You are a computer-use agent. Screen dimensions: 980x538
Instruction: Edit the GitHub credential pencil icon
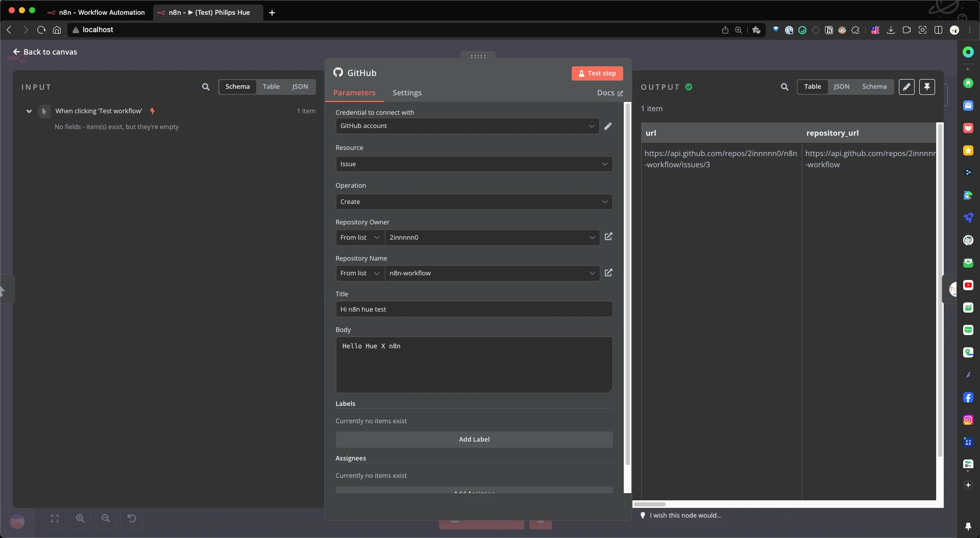pyautogui.click(x=608, y=126)
